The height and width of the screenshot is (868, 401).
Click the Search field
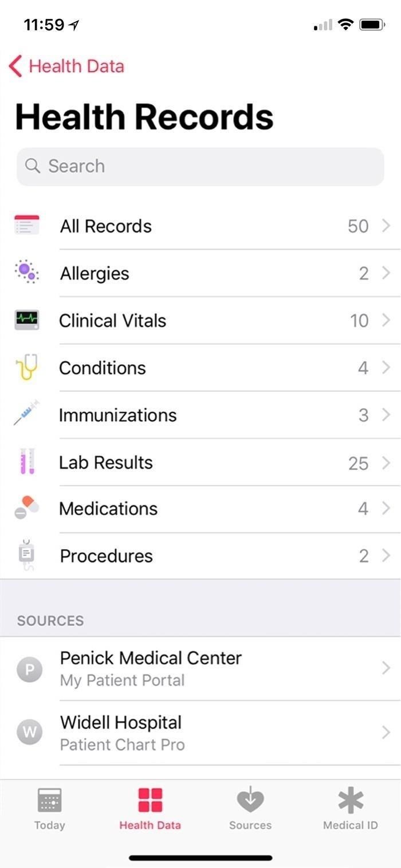[200, 167]
